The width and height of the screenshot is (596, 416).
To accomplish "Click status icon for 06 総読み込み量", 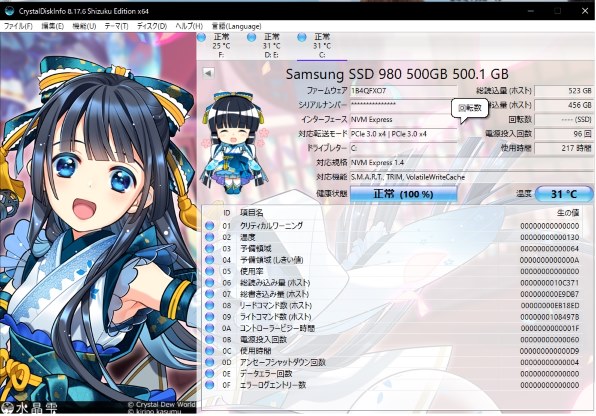I will pyautogui.click(x=209, y=283).
